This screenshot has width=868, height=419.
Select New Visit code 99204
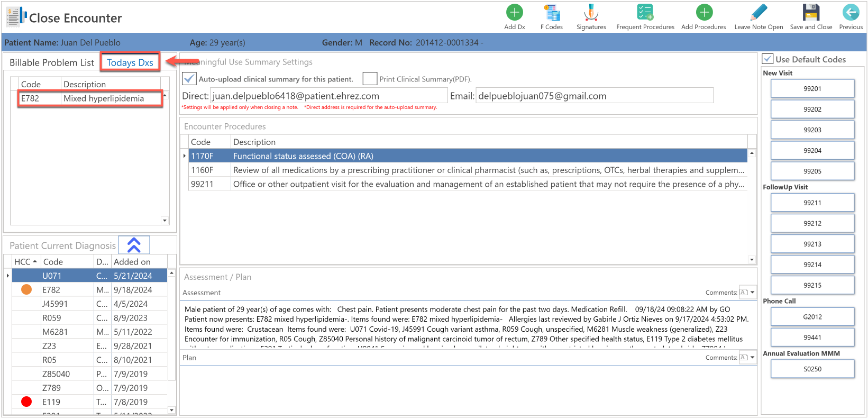[x=812, y=150]
